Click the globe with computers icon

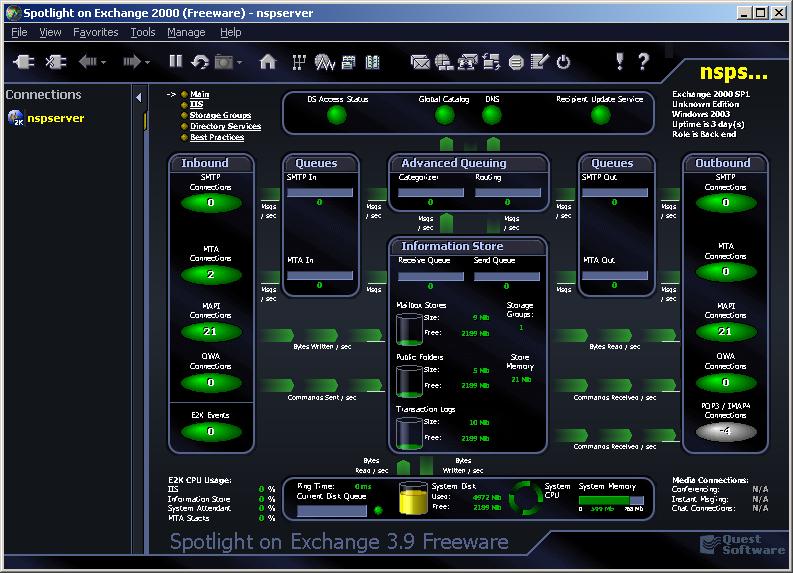pyautogui.click(x=444, y=62)
